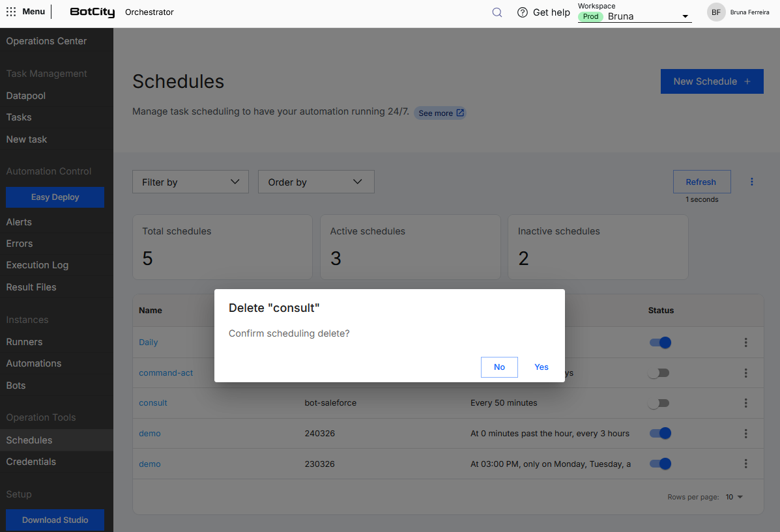Open actions menu for command-act row
This screenshot has width=780, height=532.
[x=745, y=373]
